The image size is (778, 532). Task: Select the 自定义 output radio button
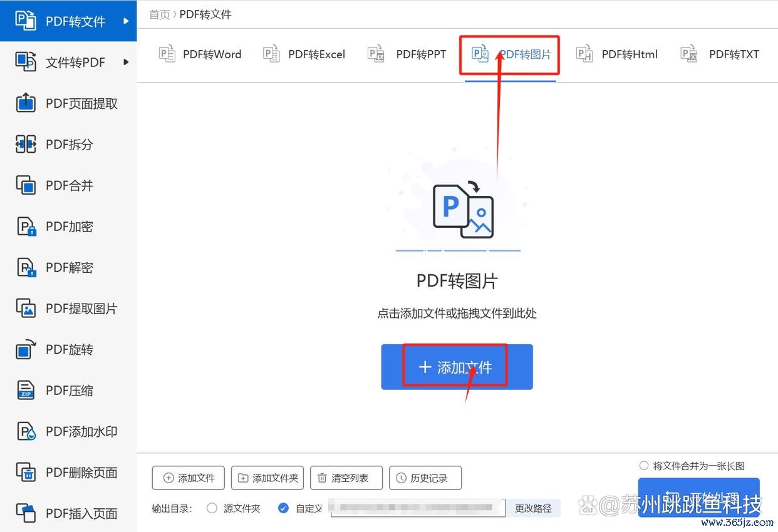click(283, 508)
